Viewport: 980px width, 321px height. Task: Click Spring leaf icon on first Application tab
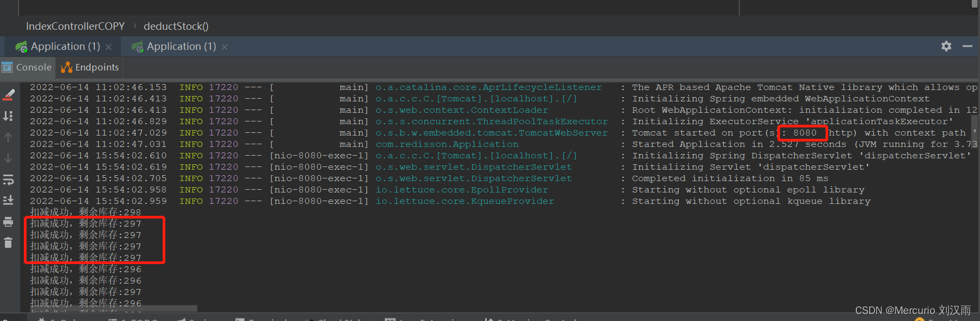21,47
